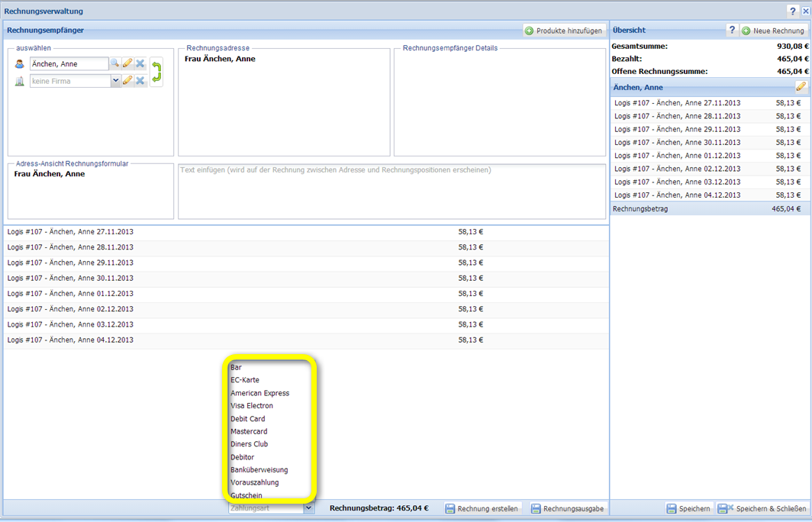The image size is (812, 522).
Task: Choose 'American Express' from the payment list
Action: click(x=260, y=394)
